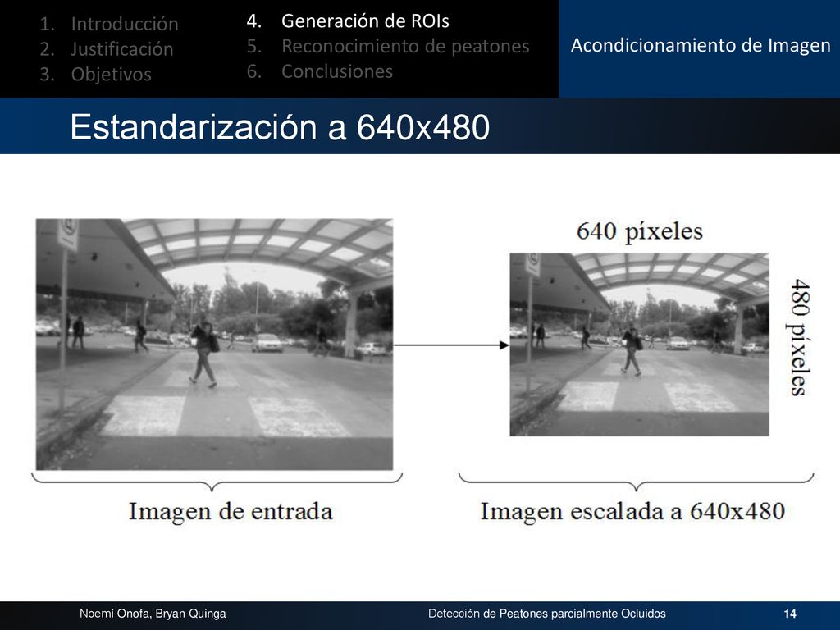
Task: Click the Imagen de entrada caption
Action: 231,511
